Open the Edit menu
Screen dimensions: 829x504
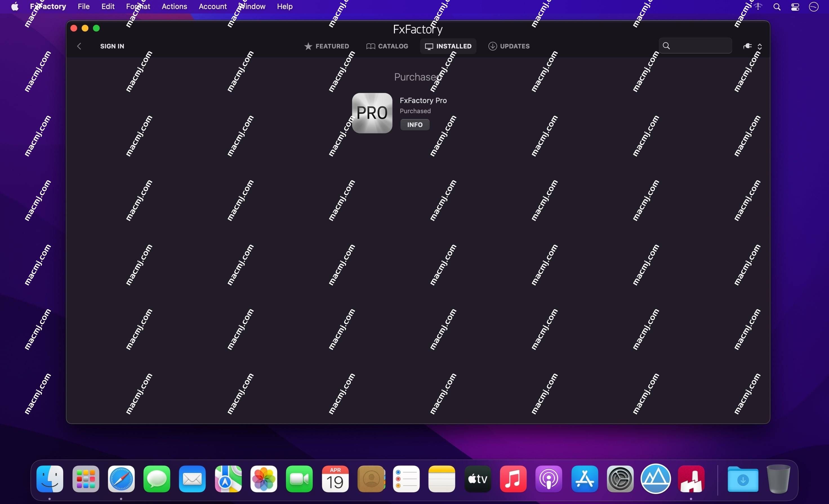(108, 6)
